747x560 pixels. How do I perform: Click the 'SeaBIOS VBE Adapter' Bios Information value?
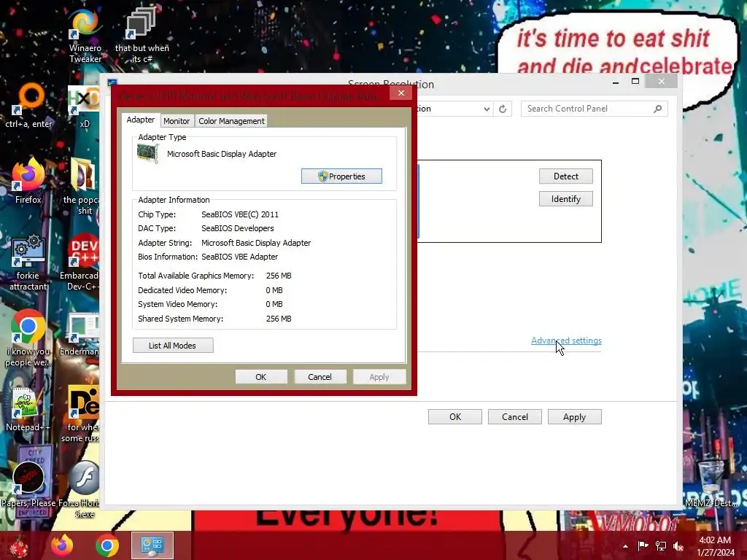(239, 257)
